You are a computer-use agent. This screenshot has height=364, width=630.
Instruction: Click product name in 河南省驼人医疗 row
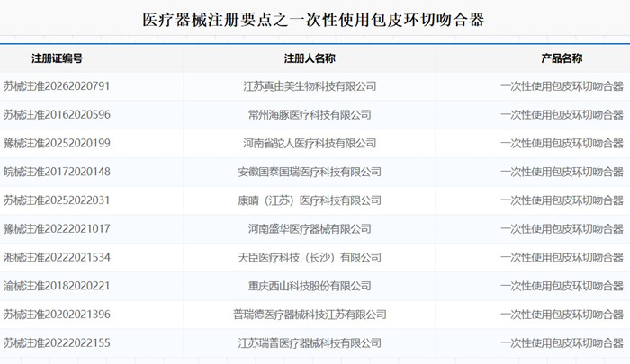pos(562,143)
